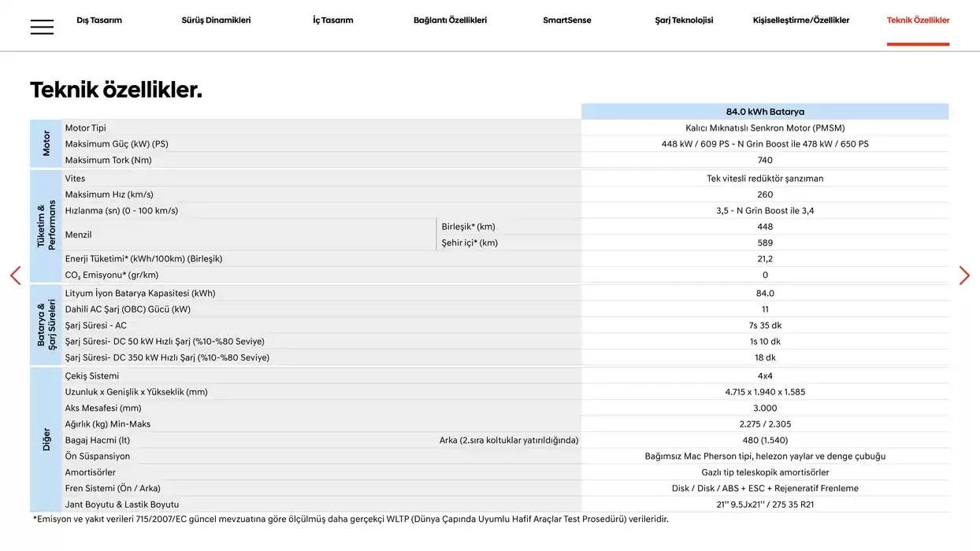Select the Motor Tipi row label

coord(85,128)
